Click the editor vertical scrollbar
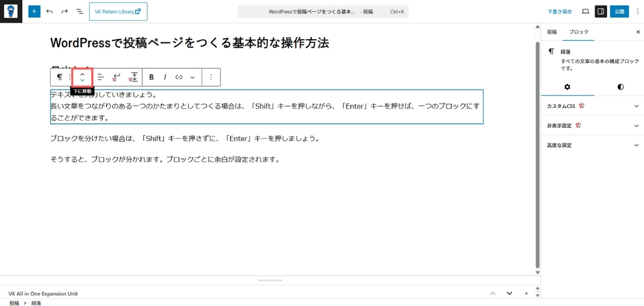Viewport: 644px width, 306px height. point(537,154)
